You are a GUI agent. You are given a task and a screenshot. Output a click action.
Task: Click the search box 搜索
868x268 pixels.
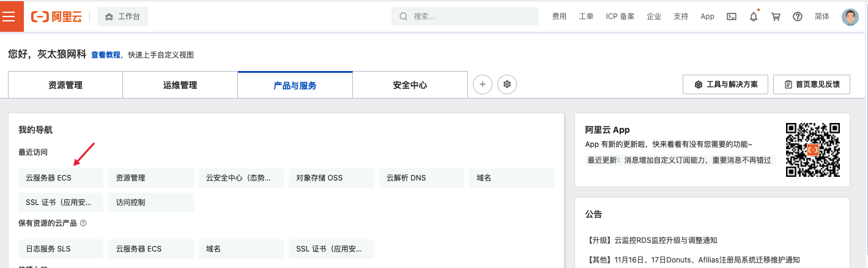[465, 17]
